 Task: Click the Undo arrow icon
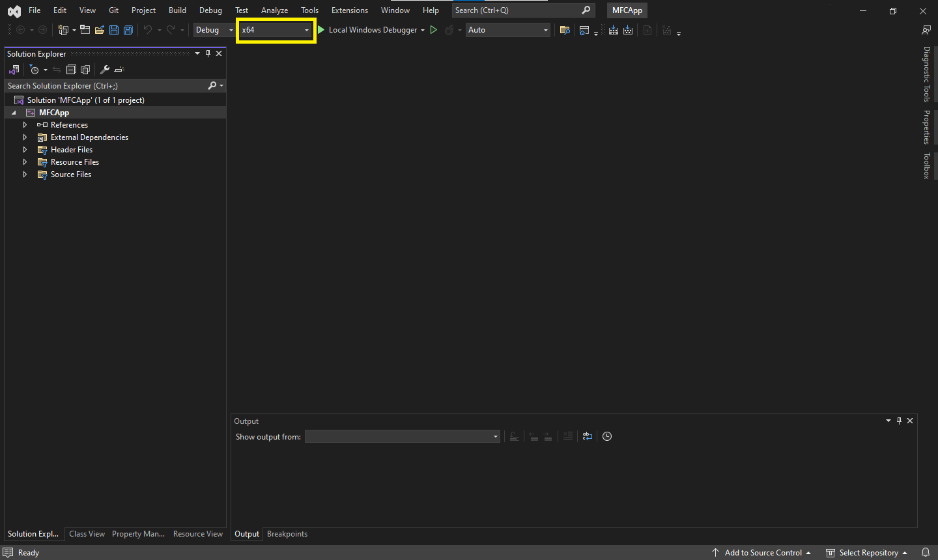(x=148, y=30)
